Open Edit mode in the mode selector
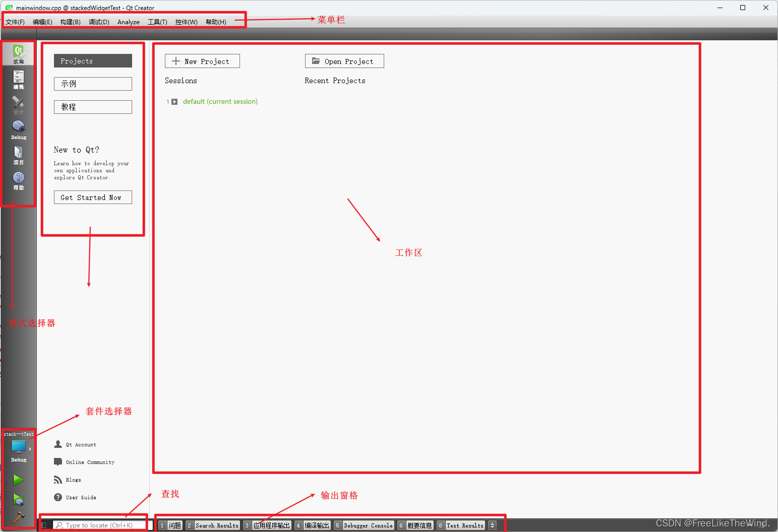 (x=19, y=80)
